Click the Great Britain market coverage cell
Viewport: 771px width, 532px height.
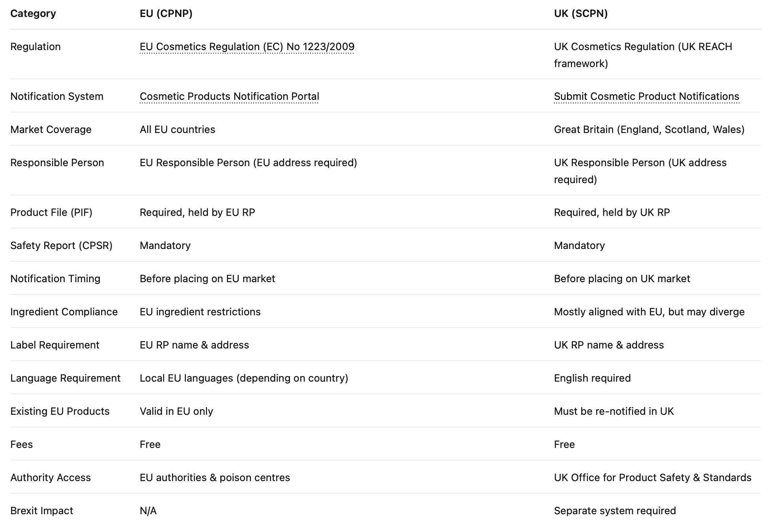point(649,129)
